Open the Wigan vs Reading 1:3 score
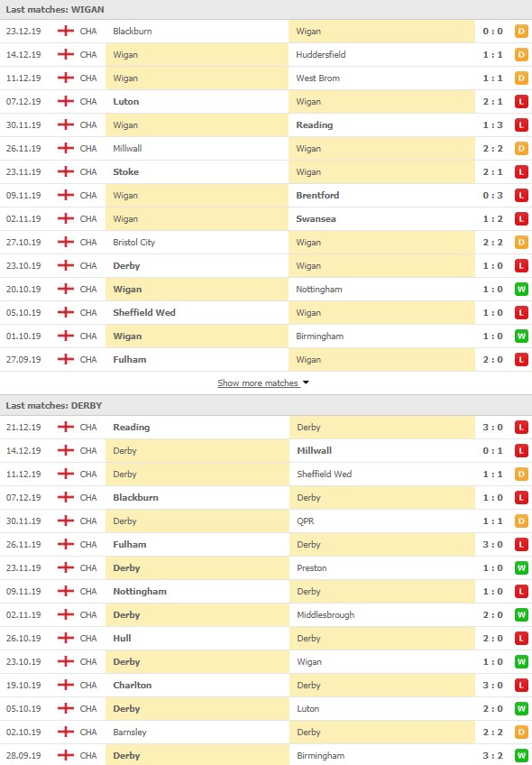The width and height of the screenshot is (532, 765). [492, 124]
